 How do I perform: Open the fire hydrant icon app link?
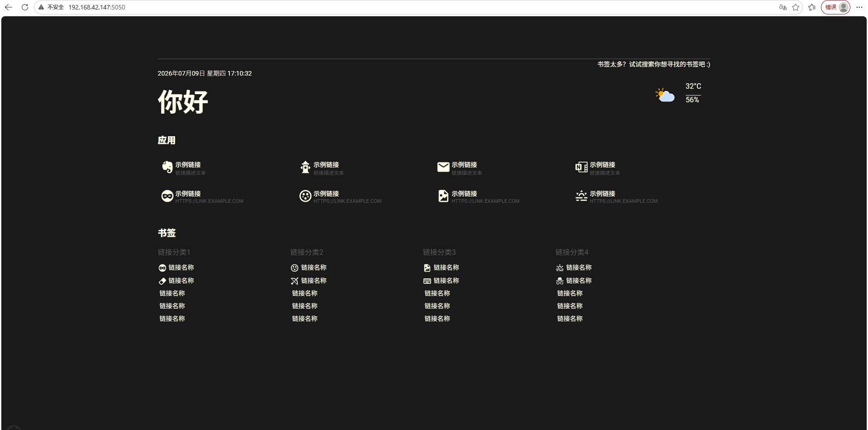point(321,168)
